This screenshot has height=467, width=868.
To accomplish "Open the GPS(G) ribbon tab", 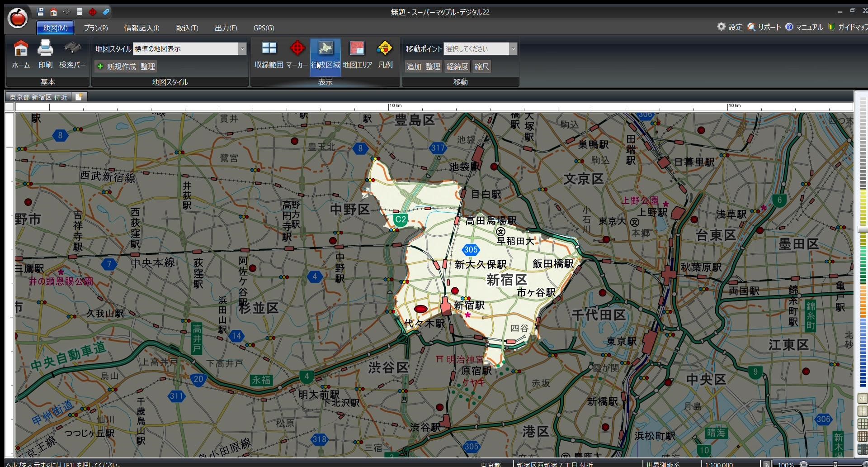I will click(x=264, y=28).
